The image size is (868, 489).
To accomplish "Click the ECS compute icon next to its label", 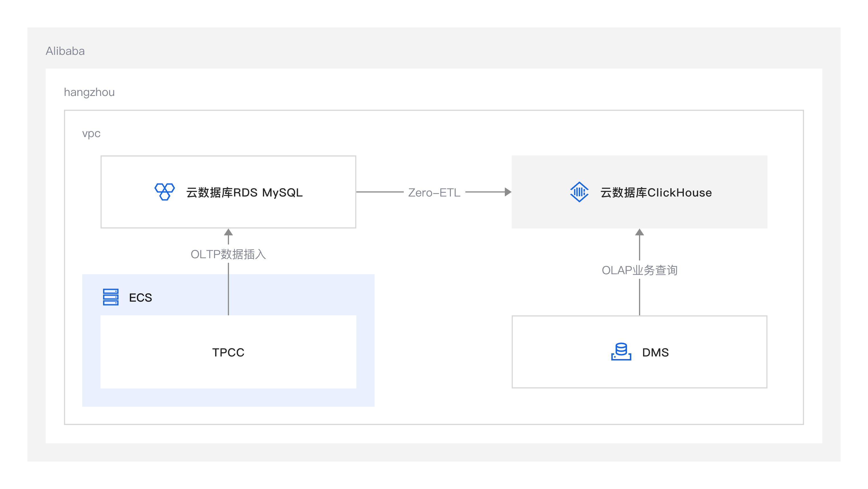I will (x=111, y=297).
